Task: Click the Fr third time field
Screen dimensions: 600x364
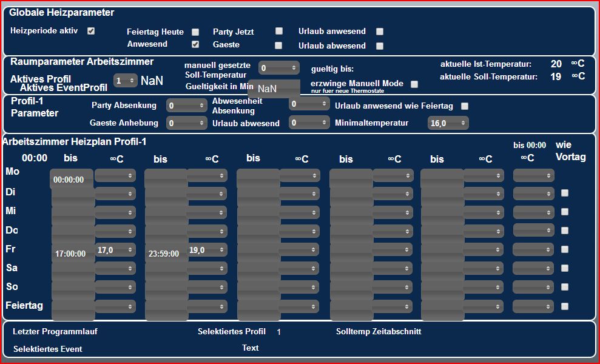Action: [x=259, y=254]
